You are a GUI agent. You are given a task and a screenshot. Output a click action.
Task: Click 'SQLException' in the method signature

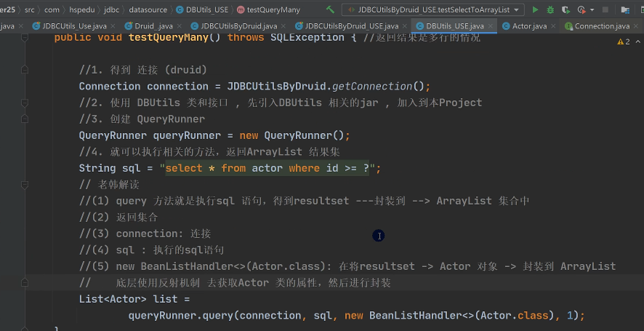(x=307, y=37)
